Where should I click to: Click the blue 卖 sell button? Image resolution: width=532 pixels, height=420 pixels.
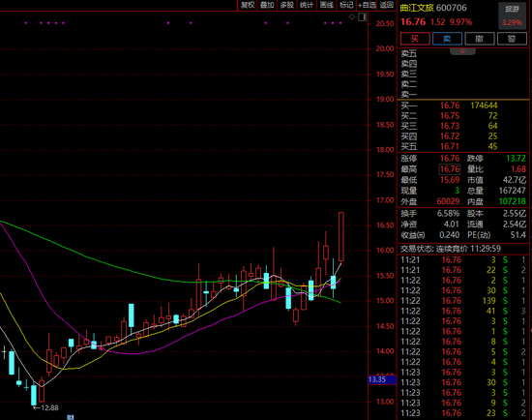click(x=447, y=39)
